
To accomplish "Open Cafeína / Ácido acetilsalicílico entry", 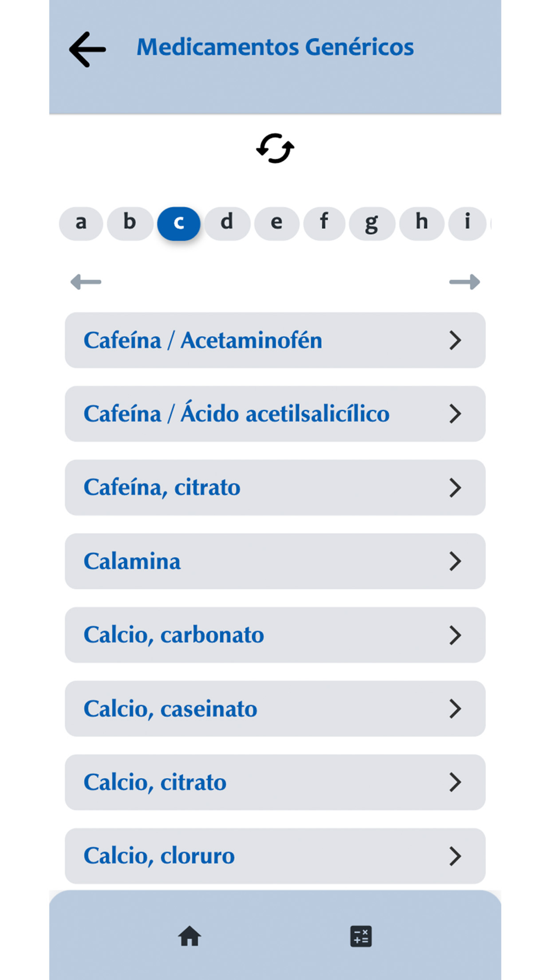I will point(236,414).
